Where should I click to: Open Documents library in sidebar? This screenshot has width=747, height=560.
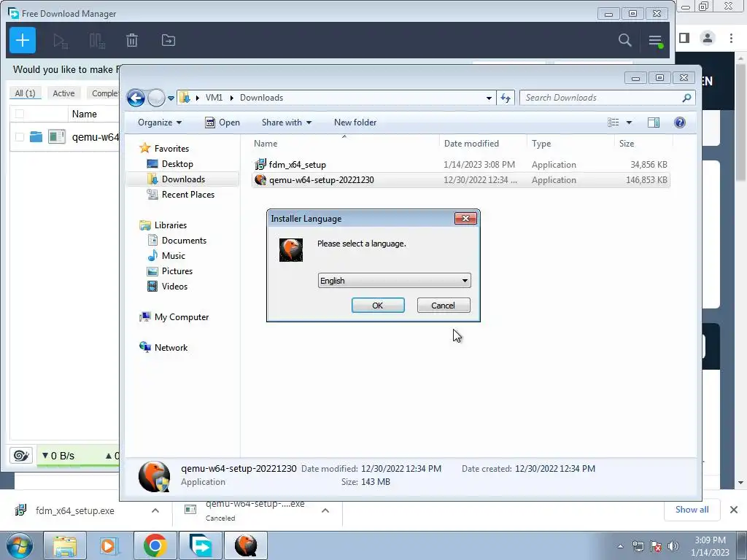pos(184,241)
